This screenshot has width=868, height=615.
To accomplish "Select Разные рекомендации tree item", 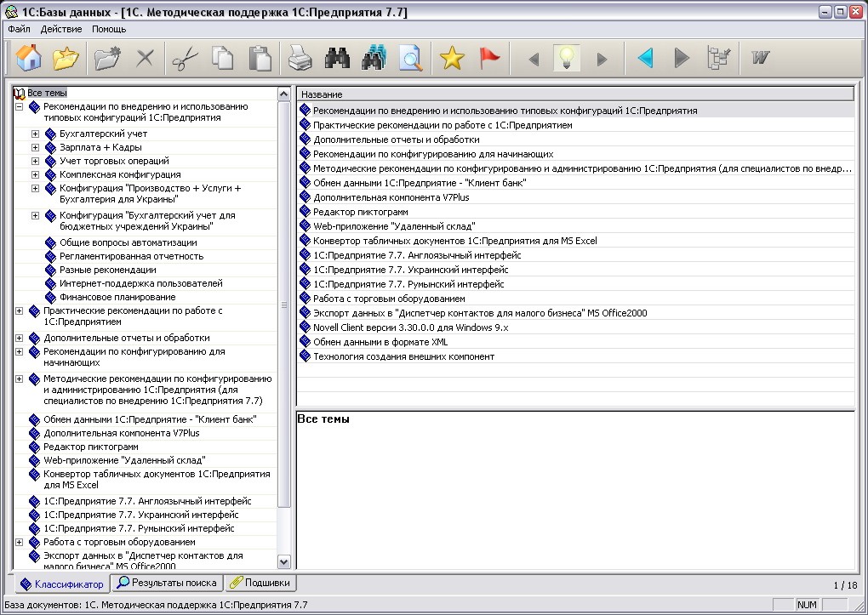I will 108,270.
